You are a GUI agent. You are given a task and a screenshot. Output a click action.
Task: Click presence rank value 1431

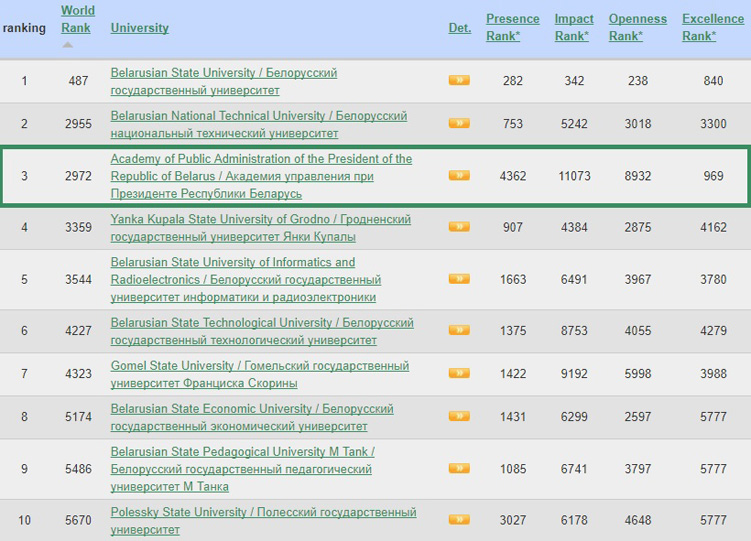pos(512,417)
